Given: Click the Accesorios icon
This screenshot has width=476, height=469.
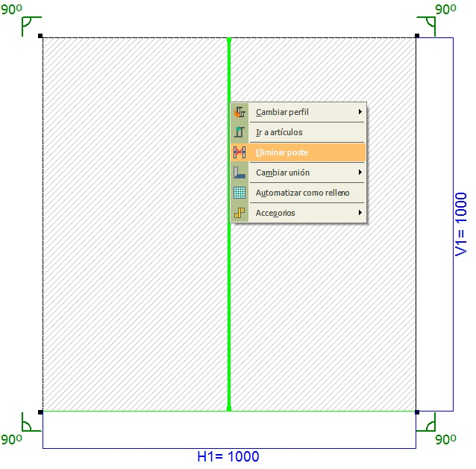Looking at the screenshot, I should [239, 213].
